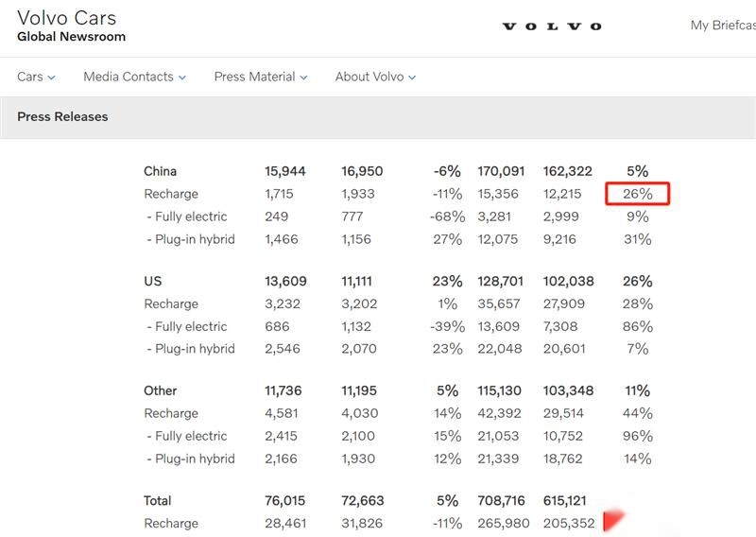Select the China change -6%
This screenshot has width=756, height=537.
point(447,171)
